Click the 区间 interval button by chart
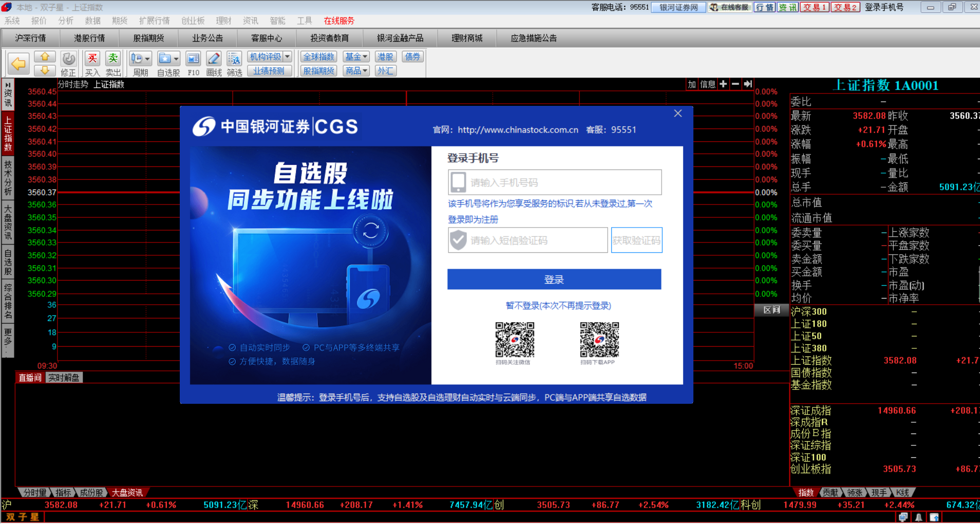 (771, 310)
